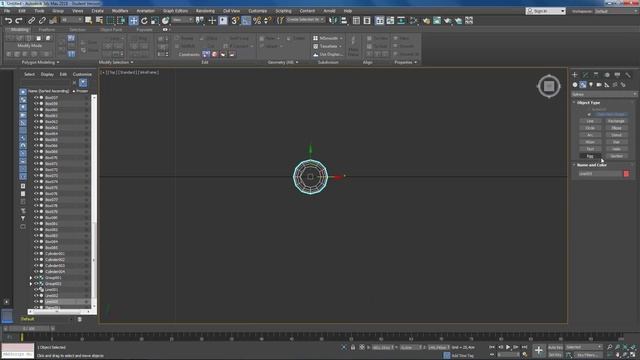
Task: Toggle the 3D Snaps icon
Action: (235, 20)
